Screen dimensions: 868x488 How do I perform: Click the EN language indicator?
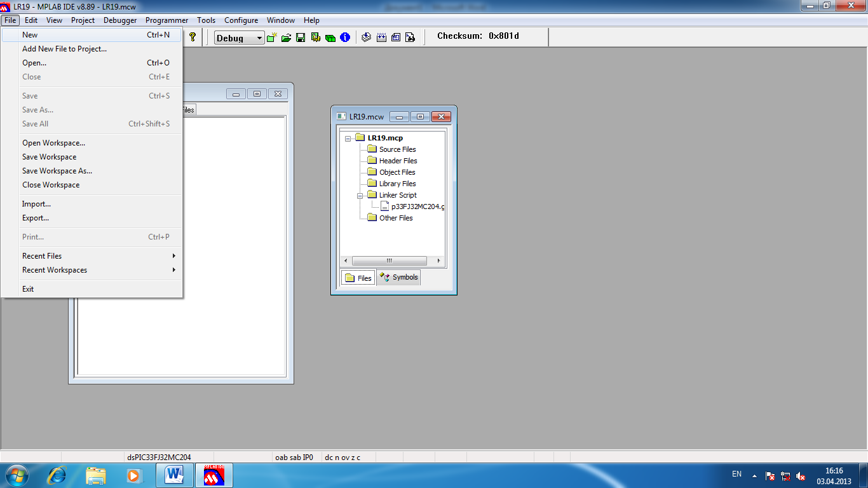tap(737, 474)
